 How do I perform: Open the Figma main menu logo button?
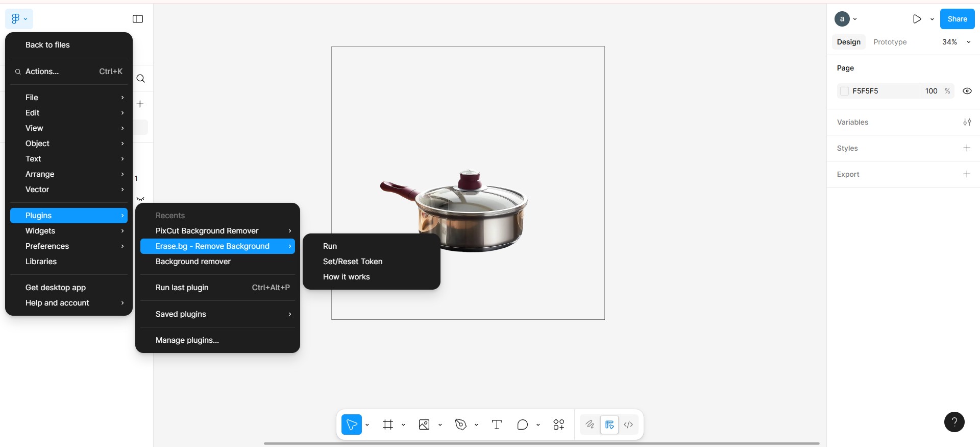tap(19, 19)
